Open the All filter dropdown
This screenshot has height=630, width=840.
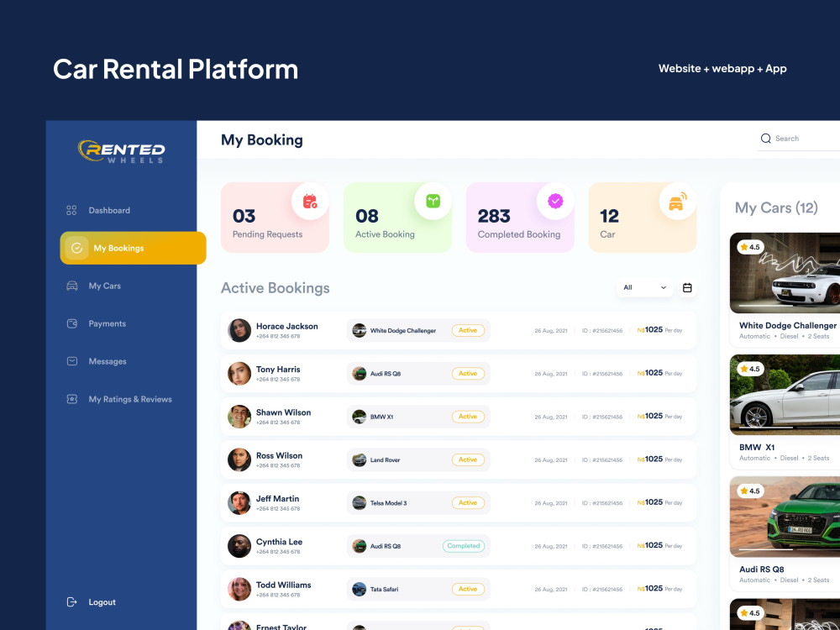pos(644,287)
